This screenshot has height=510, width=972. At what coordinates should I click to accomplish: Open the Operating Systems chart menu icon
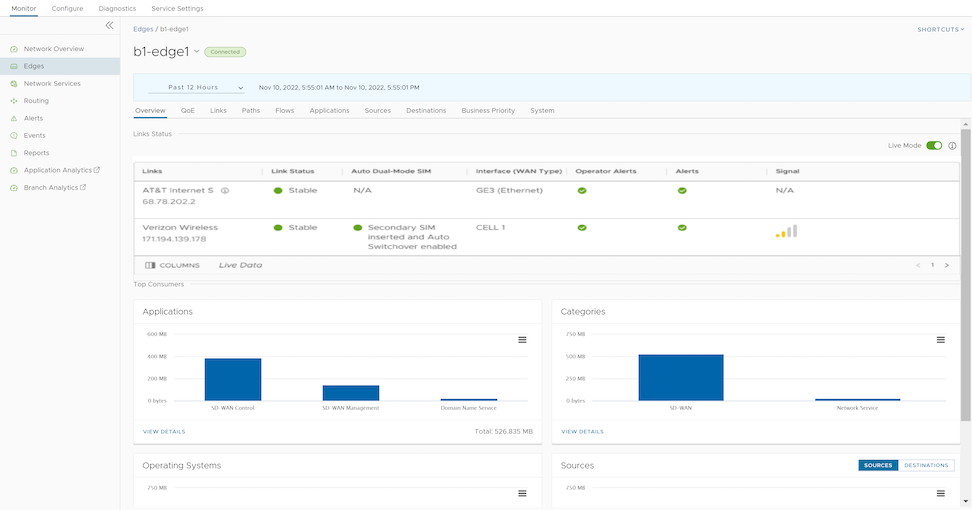522,493
